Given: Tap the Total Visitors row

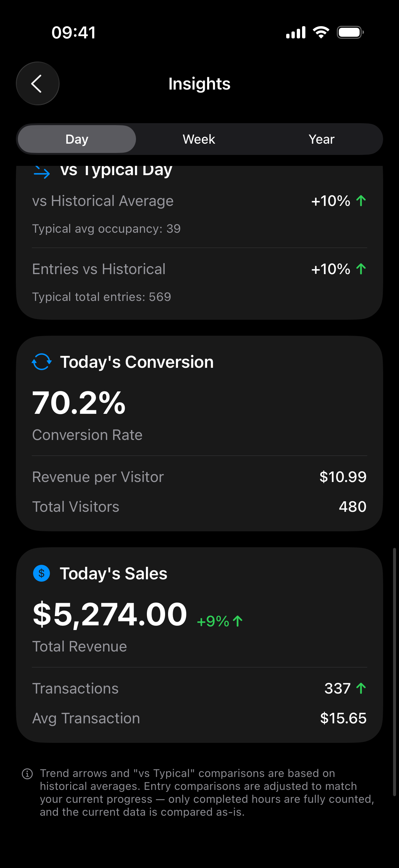Looking at the screenshot, I should [x=199, y=506].
